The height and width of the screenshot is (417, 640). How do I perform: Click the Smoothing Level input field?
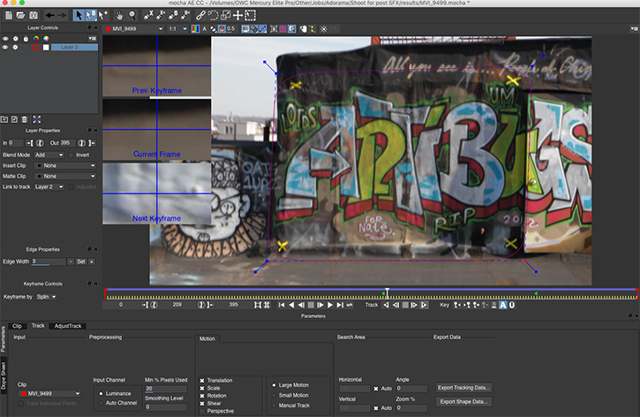(x=165, y=407)
